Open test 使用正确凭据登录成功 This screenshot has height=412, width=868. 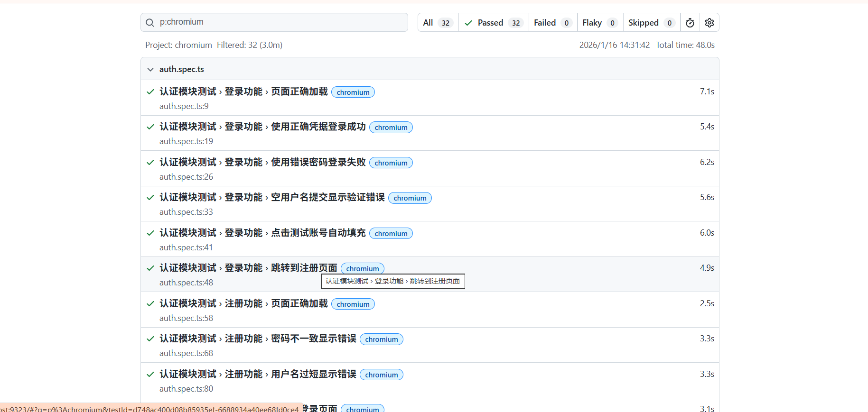click(262, 127)
